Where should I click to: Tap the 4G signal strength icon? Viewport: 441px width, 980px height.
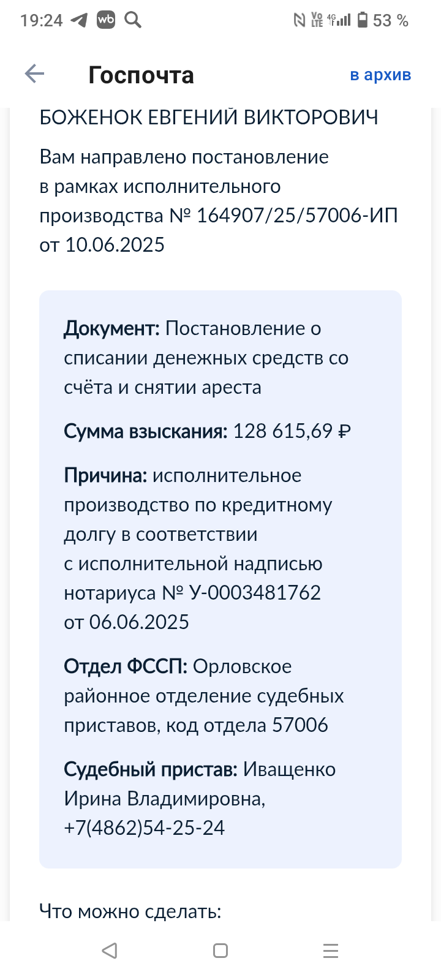point(339,20)
